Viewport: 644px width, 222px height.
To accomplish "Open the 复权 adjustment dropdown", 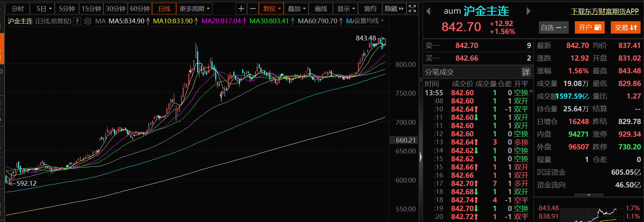I will pos(271,9).
